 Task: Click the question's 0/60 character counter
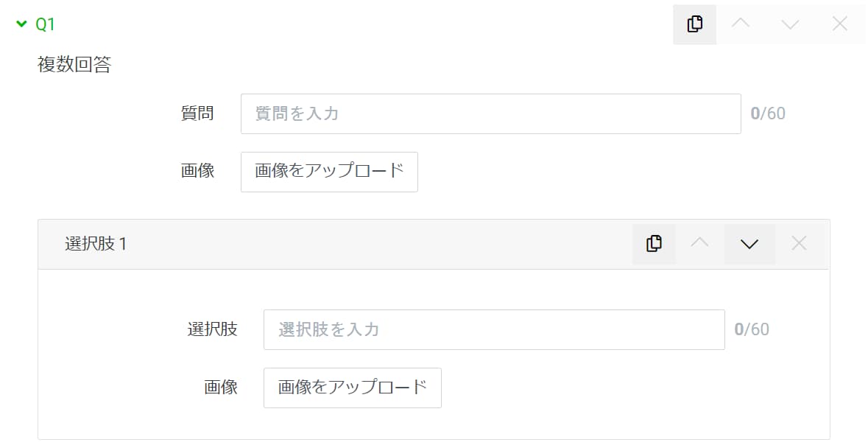(768, 113)
